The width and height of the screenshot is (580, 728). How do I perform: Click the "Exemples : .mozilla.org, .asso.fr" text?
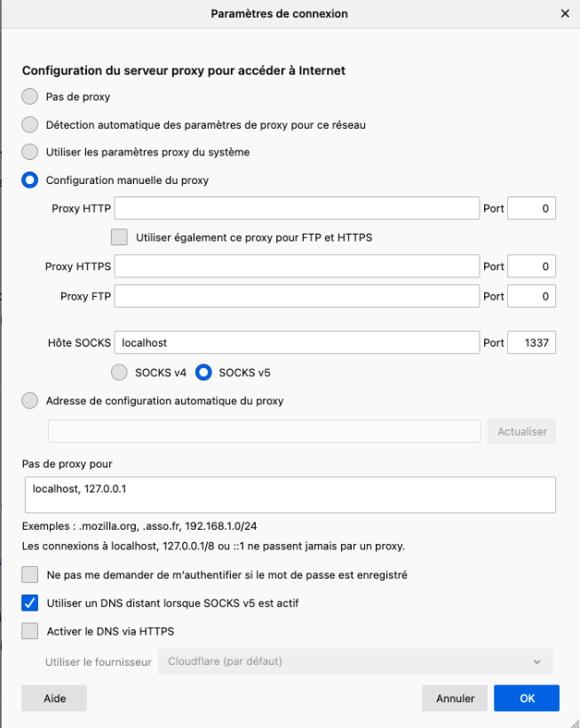tap(139, 526)
